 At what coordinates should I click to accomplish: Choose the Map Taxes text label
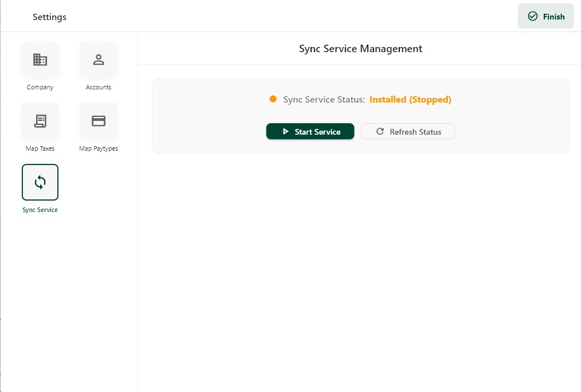(x=40, y=148)
